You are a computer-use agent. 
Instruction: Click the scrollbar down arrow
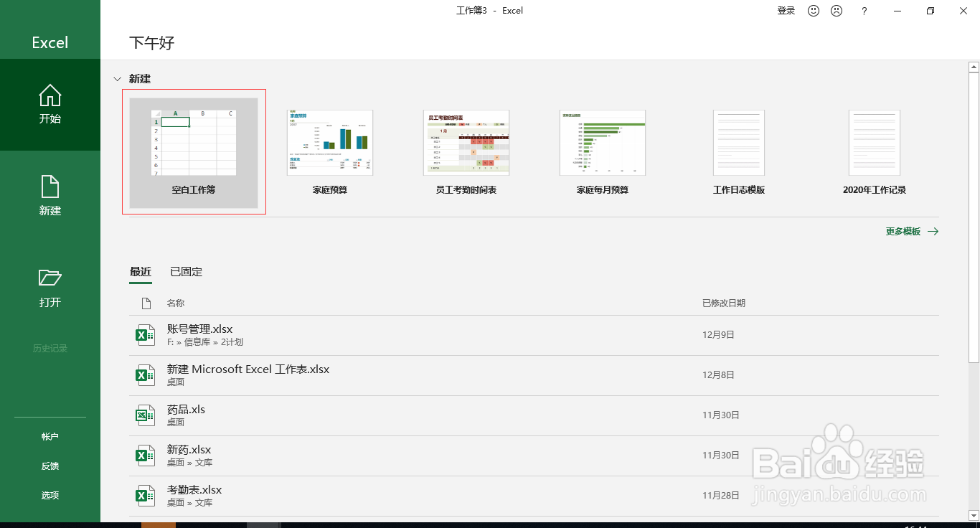point(974,515)
